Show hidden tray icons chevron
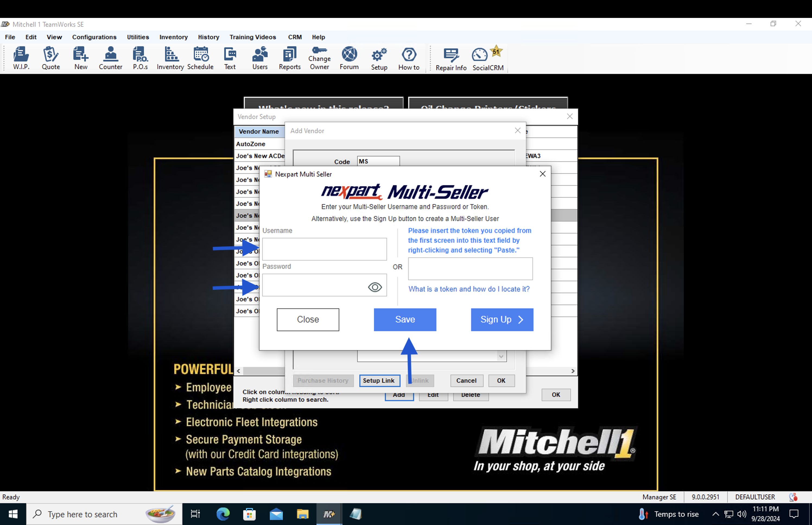This screenshot has height=525, width=812. coord(716,514)
